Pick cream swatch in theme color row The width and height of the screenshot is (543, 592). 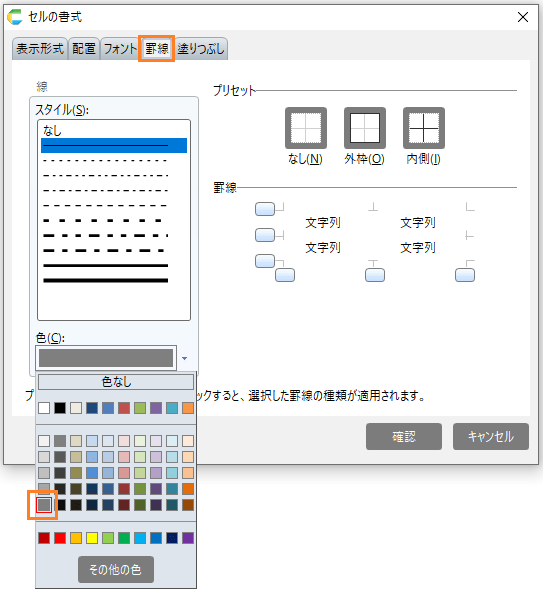coord(76,408)
